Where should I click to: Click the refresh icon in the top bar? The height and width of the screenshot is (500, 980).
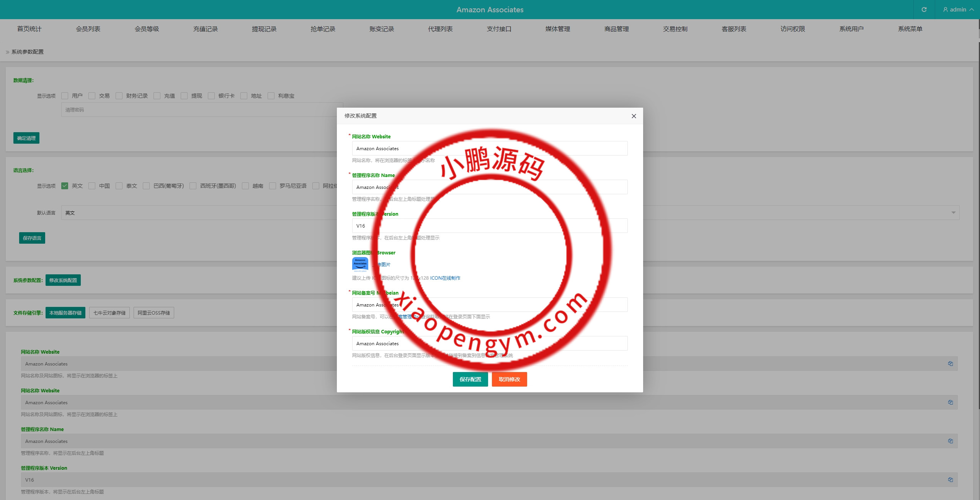click(924, 9)
